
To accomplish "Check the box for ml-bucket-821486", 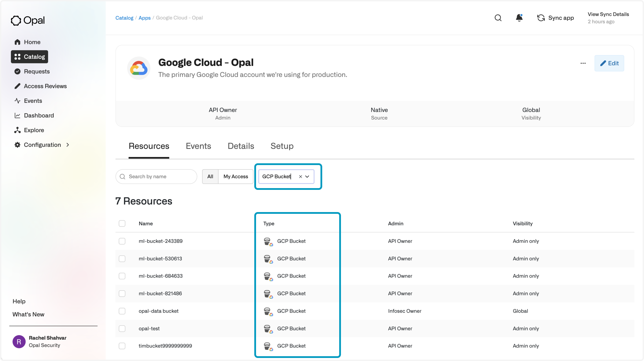I will (122, 294).
